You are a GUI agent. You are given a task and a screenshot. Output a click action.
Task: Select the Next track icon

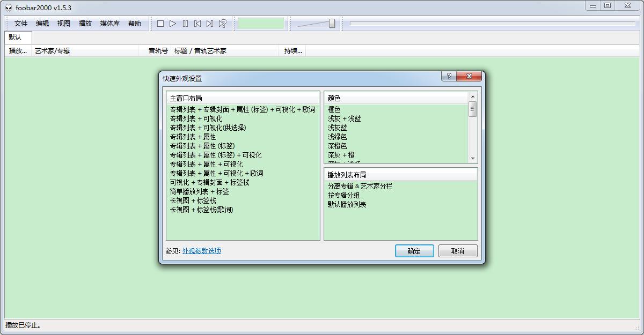(210, 23)
